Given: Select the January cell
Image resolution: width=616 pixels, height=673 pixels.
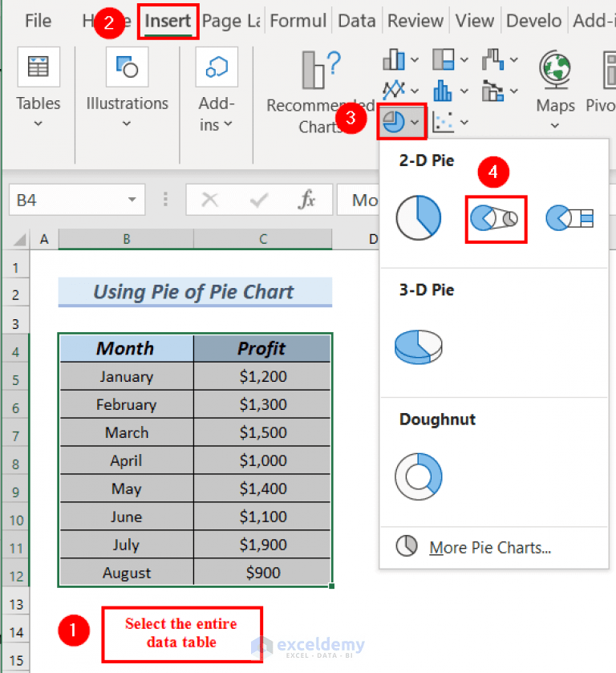Looking at the screenshot, I should coord(126,376).
